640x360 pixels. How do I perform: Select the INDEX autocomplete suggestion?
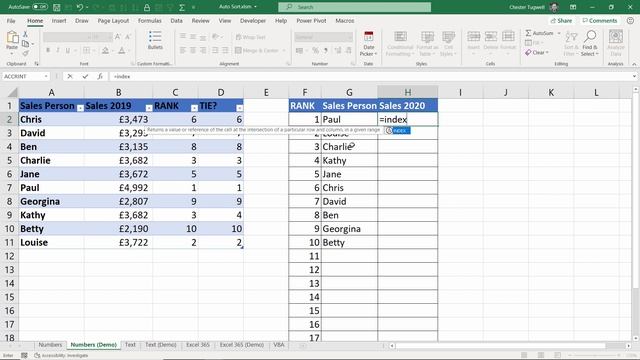pyautogui.click(x=398, y=130)
